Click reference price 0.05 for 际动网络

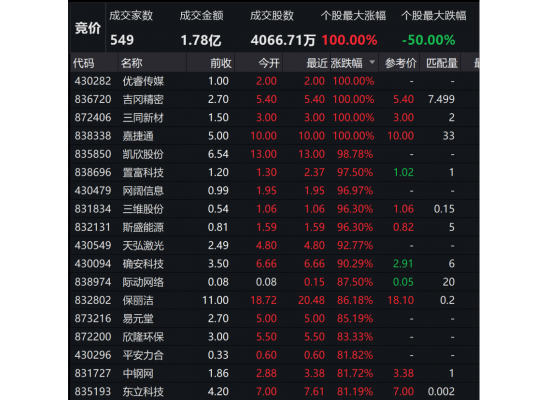click(x=403, y=282)
